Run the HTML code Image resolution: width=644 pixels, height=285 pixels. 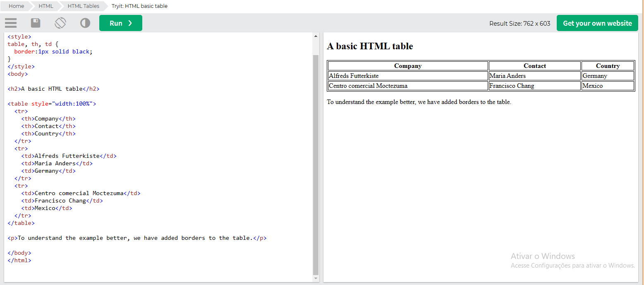coord(117,23)
